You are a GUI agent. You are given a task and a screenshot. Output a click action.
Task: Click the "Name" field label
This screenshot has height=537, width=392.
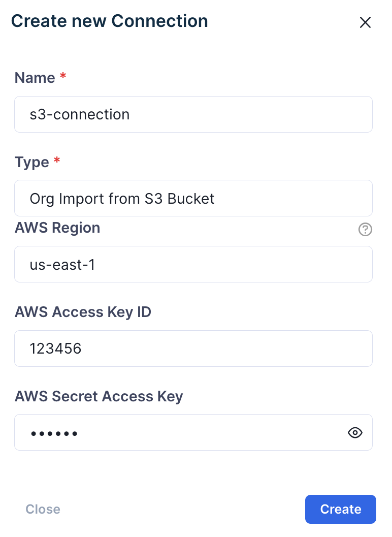click(x=35, y=78)
